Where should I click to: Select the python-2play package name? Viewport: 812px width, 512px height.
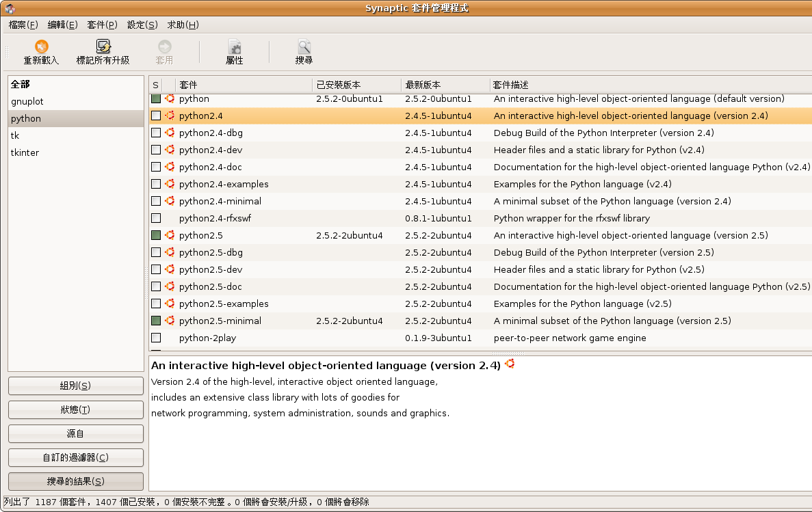click(207, 338)
